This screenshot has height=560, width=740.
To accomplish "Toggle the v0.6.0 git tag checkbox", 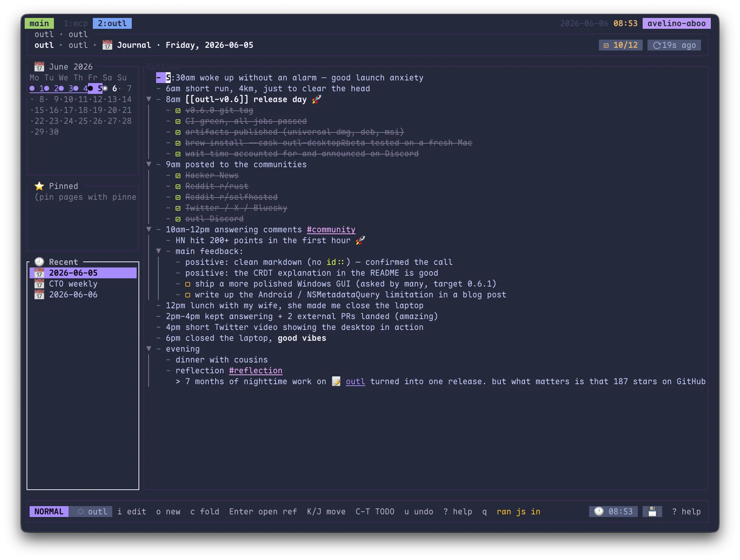I will point(178,111).
